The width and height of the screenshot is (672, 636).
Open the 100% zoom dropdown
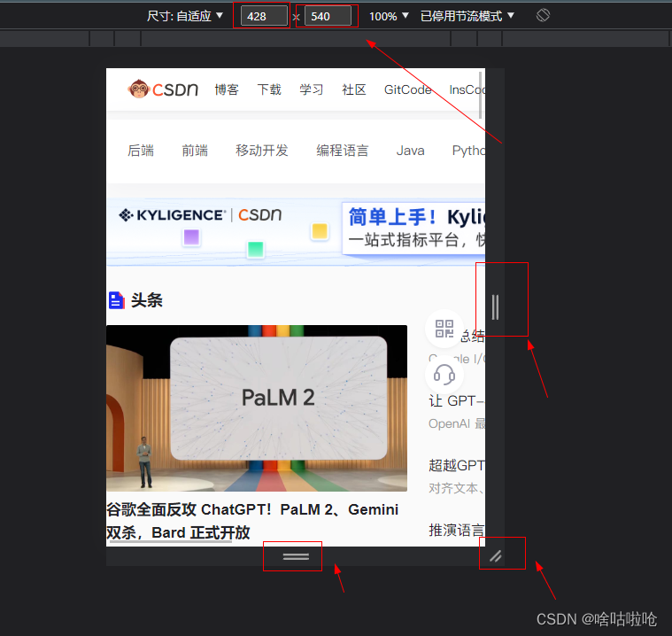389,16
